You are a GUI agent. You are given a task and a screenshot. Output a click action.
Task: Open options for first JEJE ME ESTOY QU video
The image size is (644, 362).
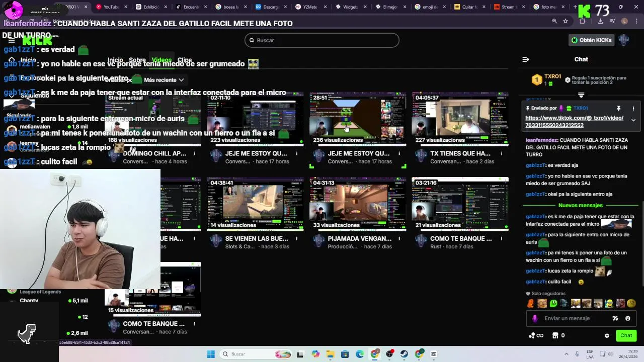pos(297,153)
